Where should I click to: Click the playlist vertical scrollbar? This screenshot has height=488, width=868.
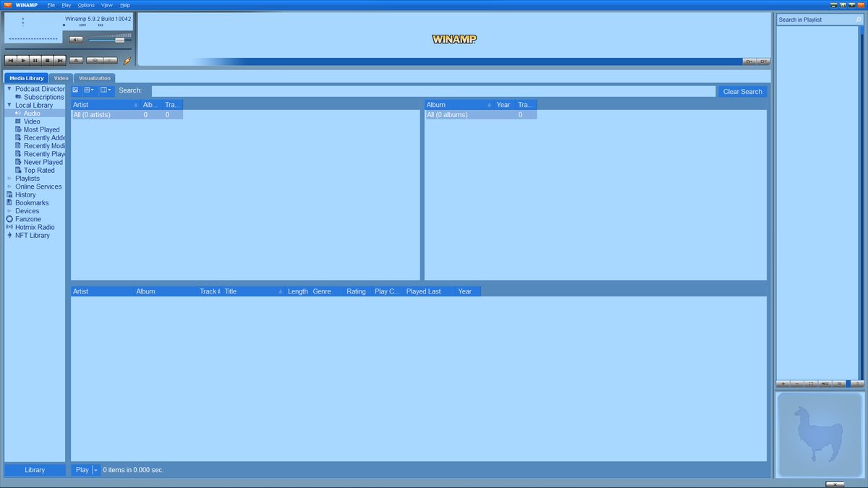coord(861,202)
